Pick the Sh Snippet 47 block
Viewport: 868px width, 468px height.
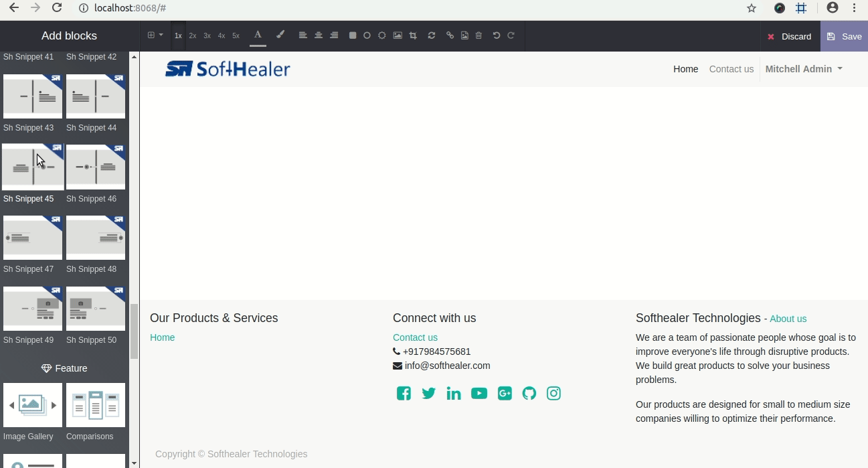[x=33, y=237]
